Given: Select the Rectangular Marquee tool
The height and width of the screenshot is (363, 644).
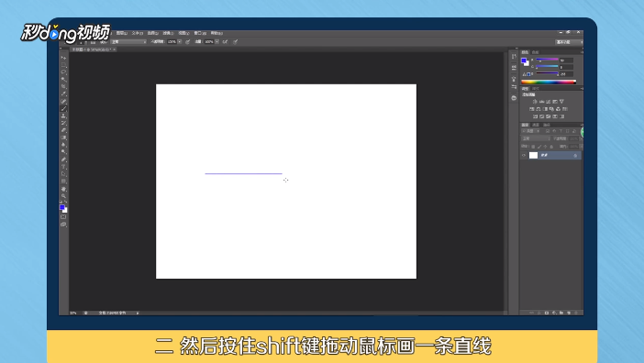Looking at the screenshot, I should click(x=63, y=65).
